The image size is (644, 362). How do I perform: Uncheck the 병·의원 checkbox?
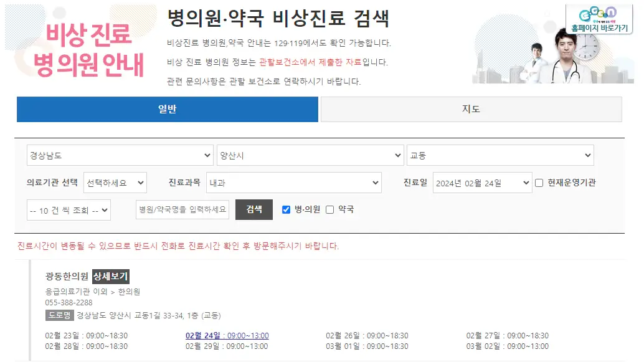pyautogui.click(x=285, y=209)
